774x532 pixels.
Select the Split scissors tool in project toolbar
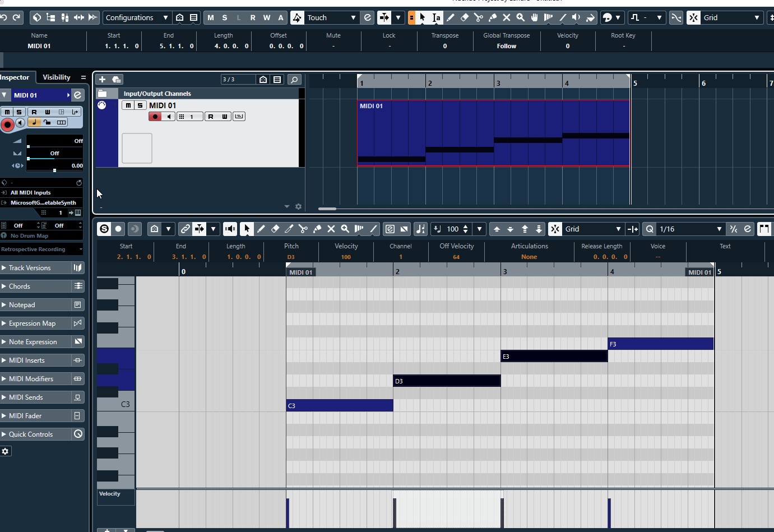pyautogui.click(x=479, y=17)
